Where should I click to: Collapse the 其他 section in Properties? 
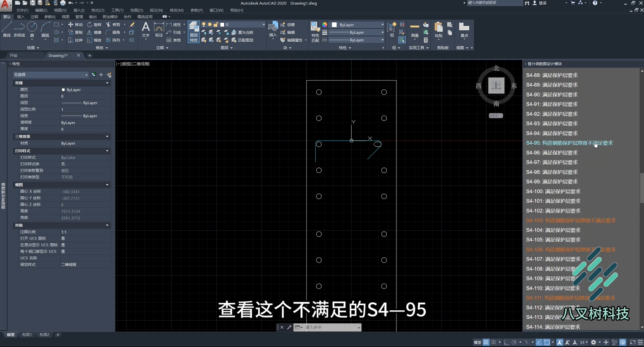pos(107,225)
